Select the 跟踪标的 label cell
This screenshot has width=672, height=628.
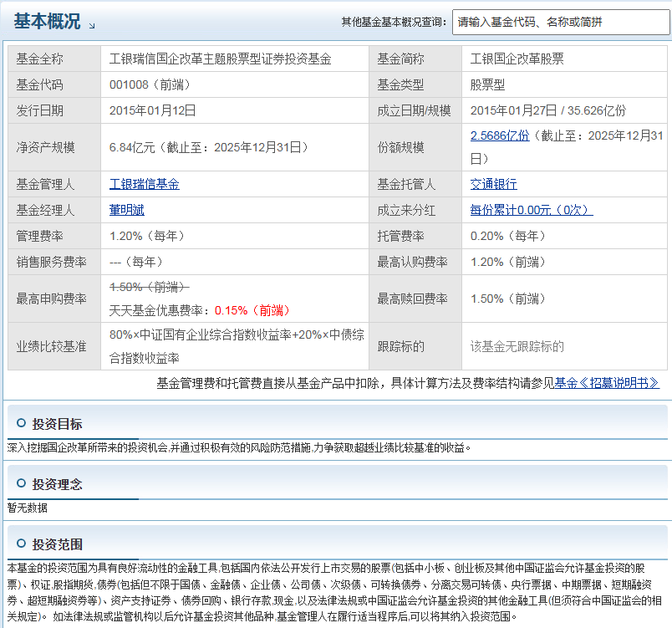point(415,346)
